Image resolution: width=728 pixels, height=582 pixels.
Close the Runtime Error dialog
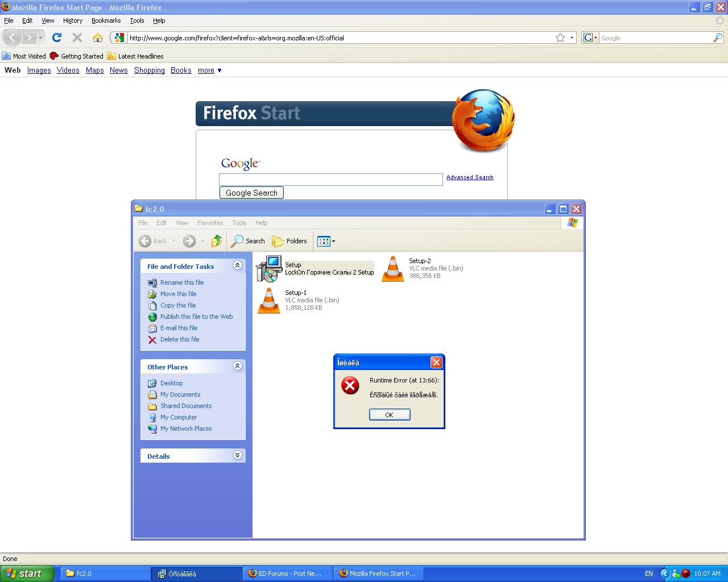pos(436,362)
